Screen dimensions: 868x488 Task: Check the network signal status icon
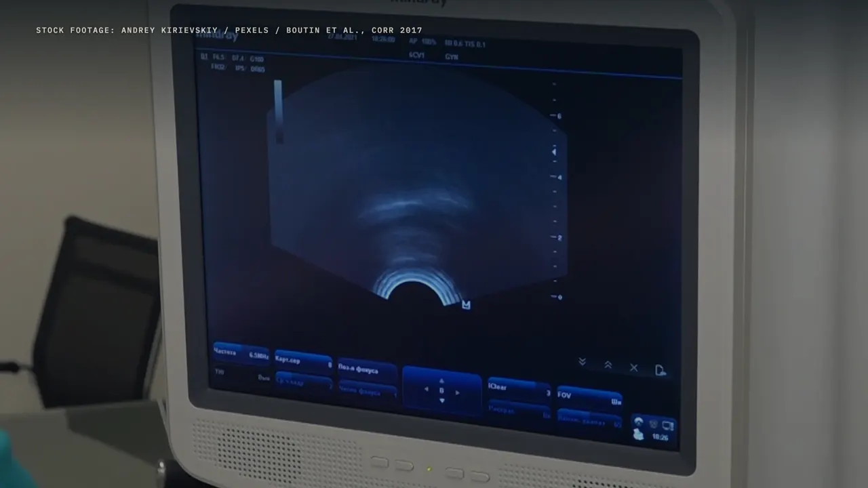point(638,422)
